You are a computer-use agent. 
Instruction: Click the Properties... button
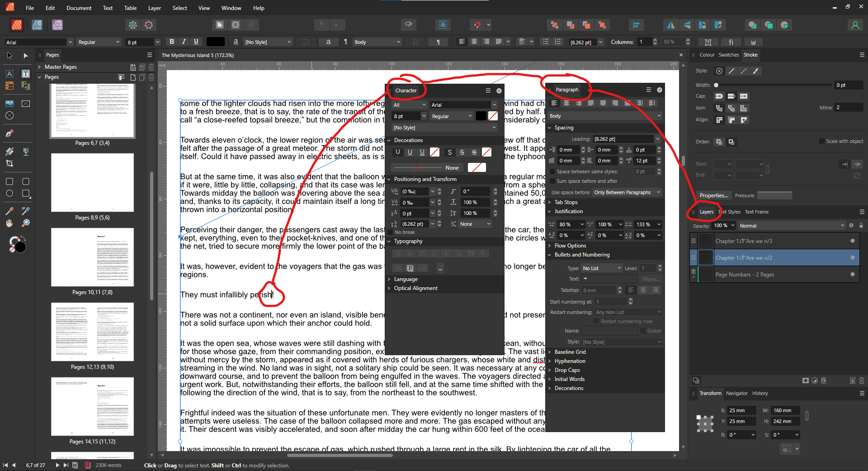713,195
